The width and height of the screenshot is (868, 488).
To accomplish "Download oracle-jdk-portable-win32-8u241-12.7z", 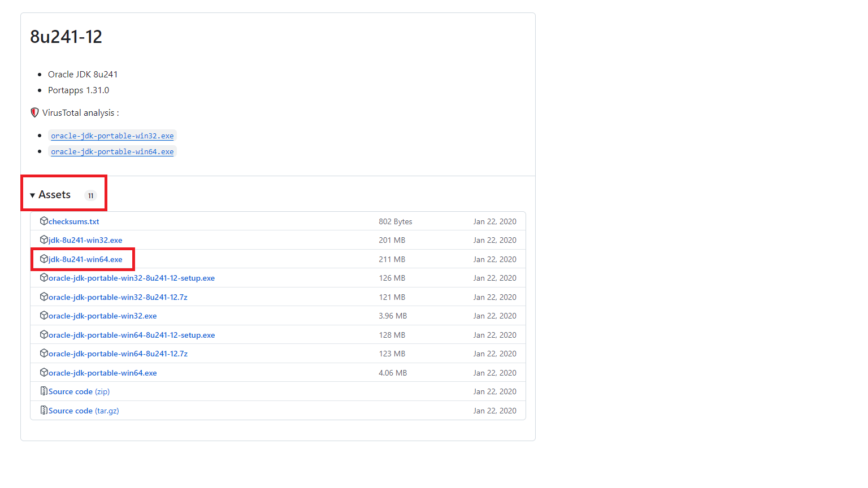I will (118, 297).
